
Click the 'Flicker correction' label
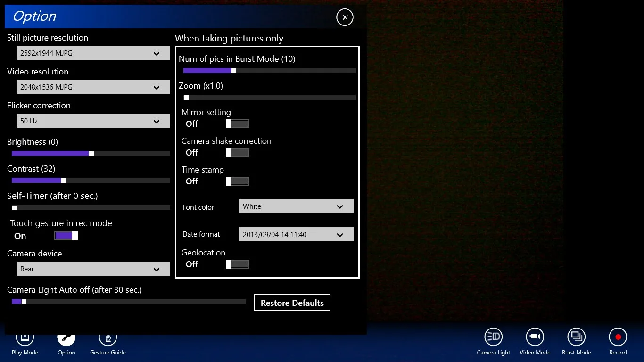tap(39, 106)
